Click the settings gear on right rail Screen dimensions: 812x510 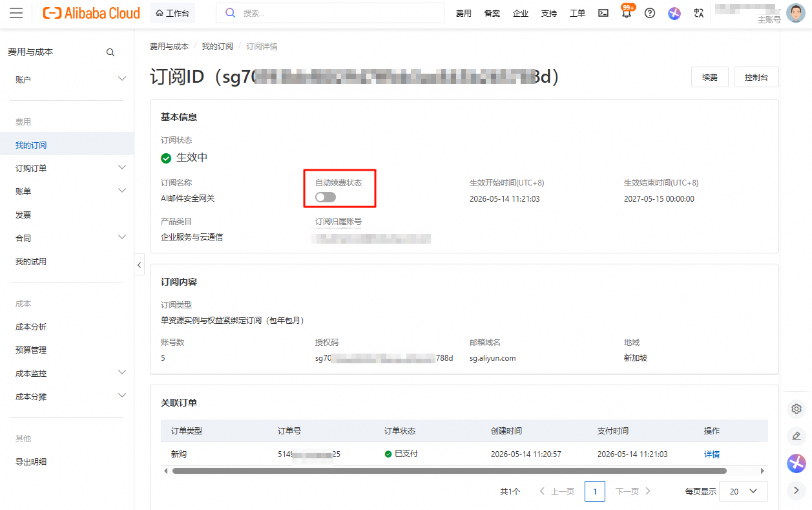tap(796, 409)
